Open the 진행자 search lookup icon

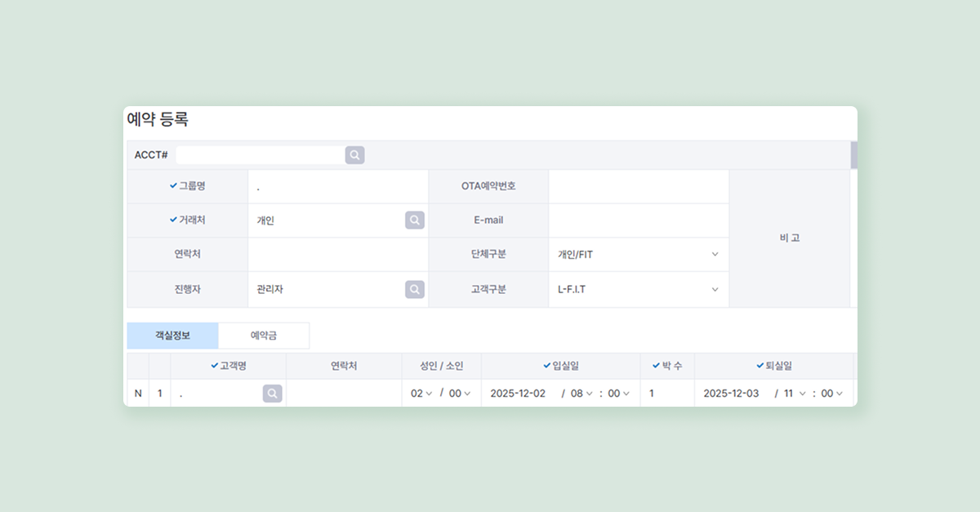(x=415, y=289)
